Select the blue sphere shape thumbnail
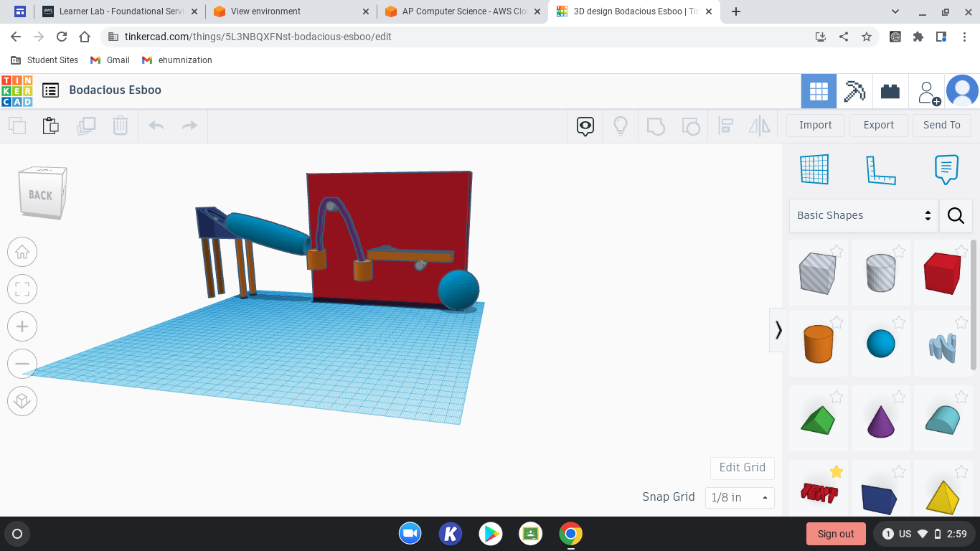Screen dimensions: 980x551 [881, 343]
